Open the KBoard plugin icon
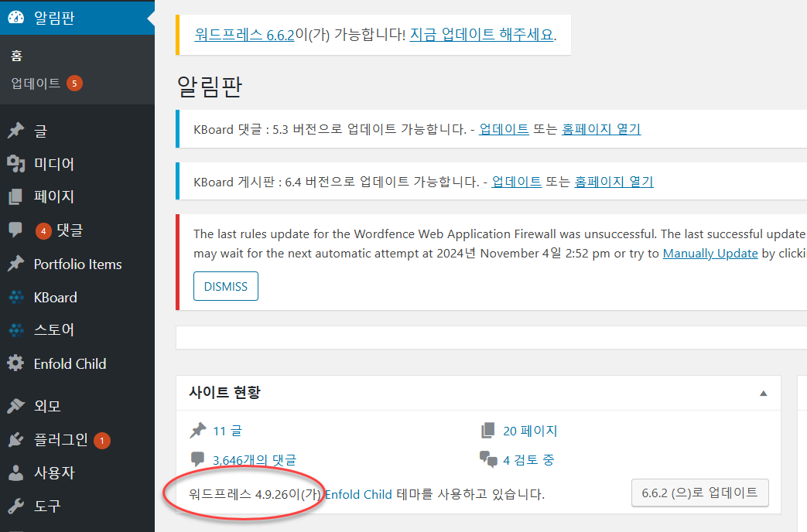Viewport: 807px width, 532px height. tap(17, 297)
